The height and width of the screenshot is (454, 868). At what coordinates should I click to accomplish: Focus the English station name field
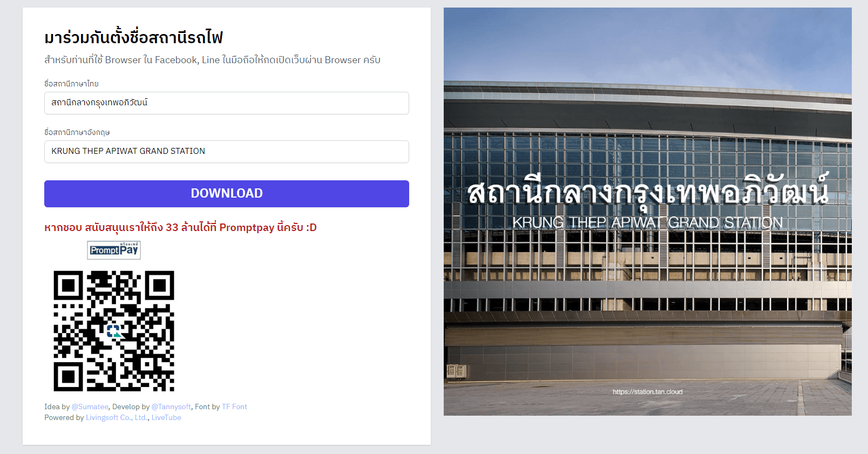pos(227,152)
